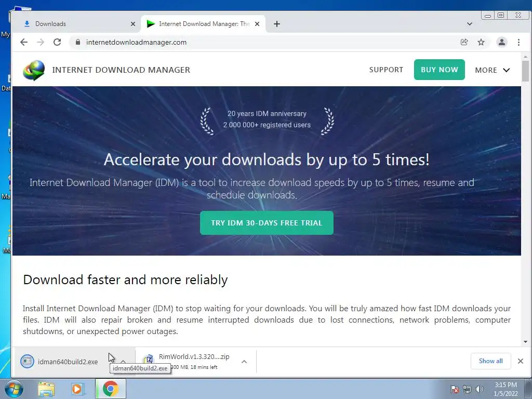Click Show all downloads button
Screen dimensions: 532x399
pos(490,361)
